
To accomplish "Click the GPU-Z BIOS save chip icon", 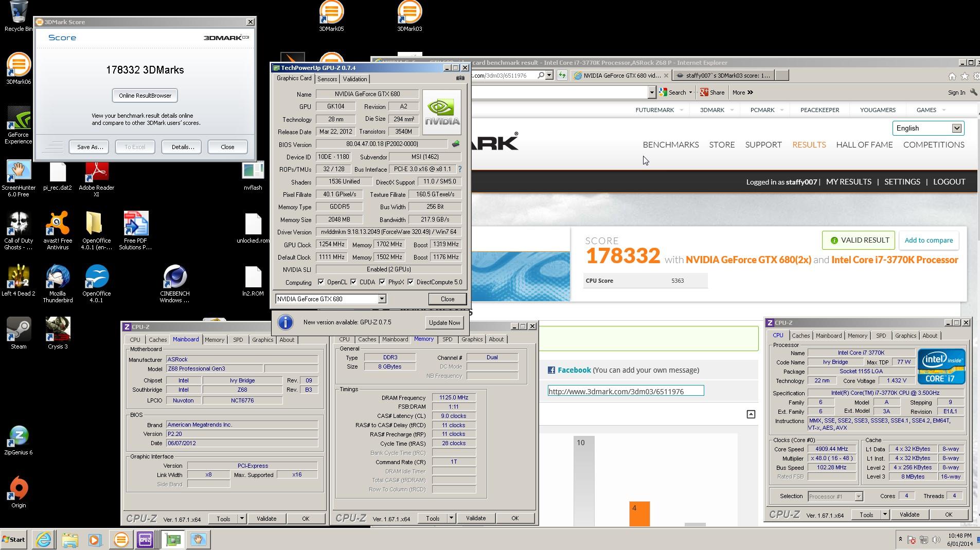I will (x=456, y=144).
